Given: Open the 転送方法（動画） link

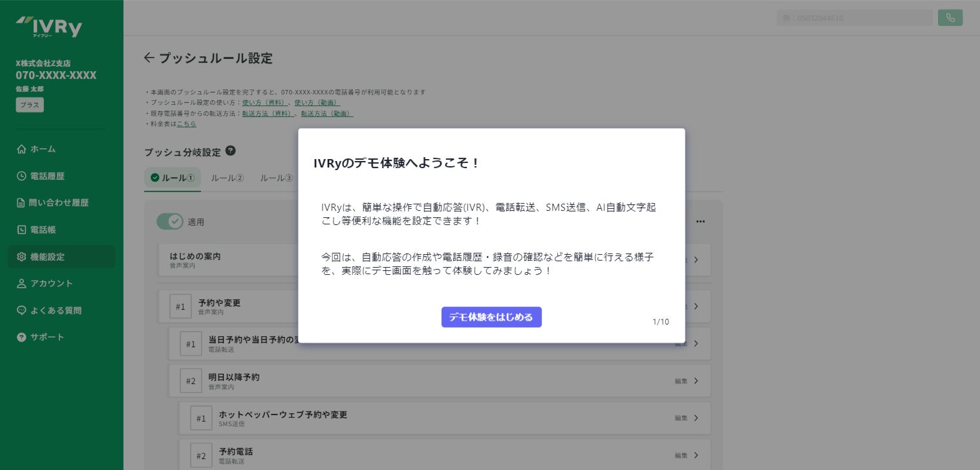Looking at the screenshot, I should [x=327, y=113].
